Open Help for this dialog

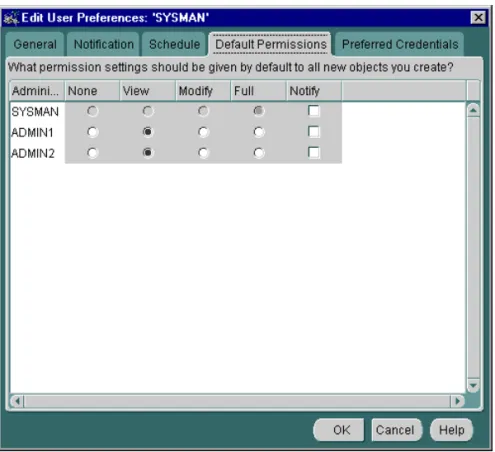coord(452,430)
